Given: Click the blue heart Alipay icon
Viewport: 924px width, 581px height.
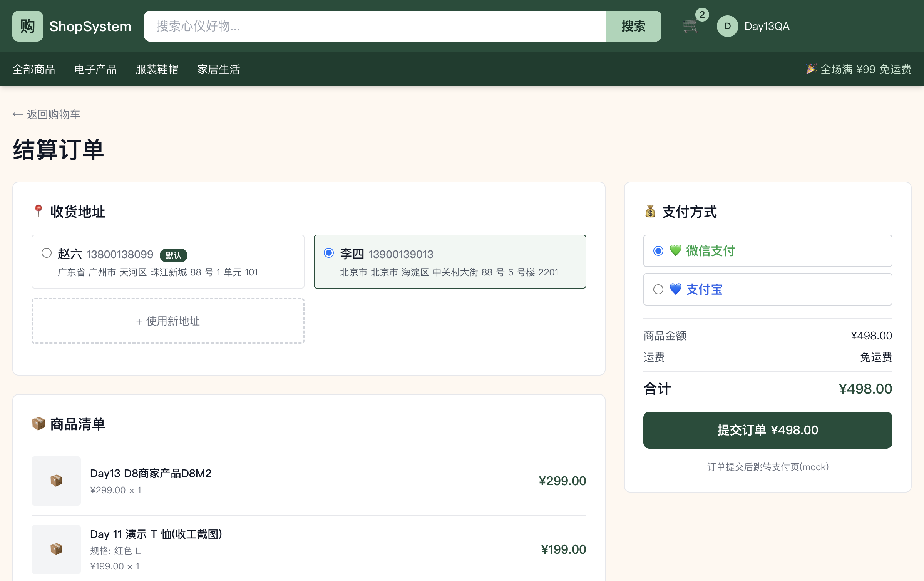Looking at the screenshot, I should point(676,289).
